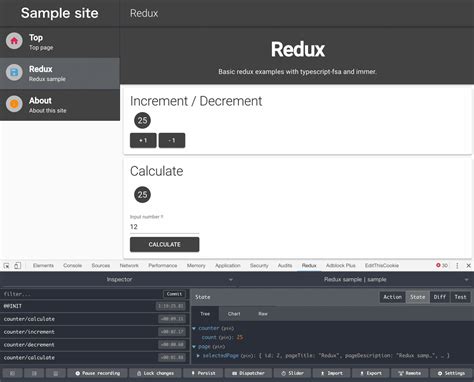Click the count value 25 in state tree
The height and width of the screenshot is (382, 474).
(x=240, y=337)
